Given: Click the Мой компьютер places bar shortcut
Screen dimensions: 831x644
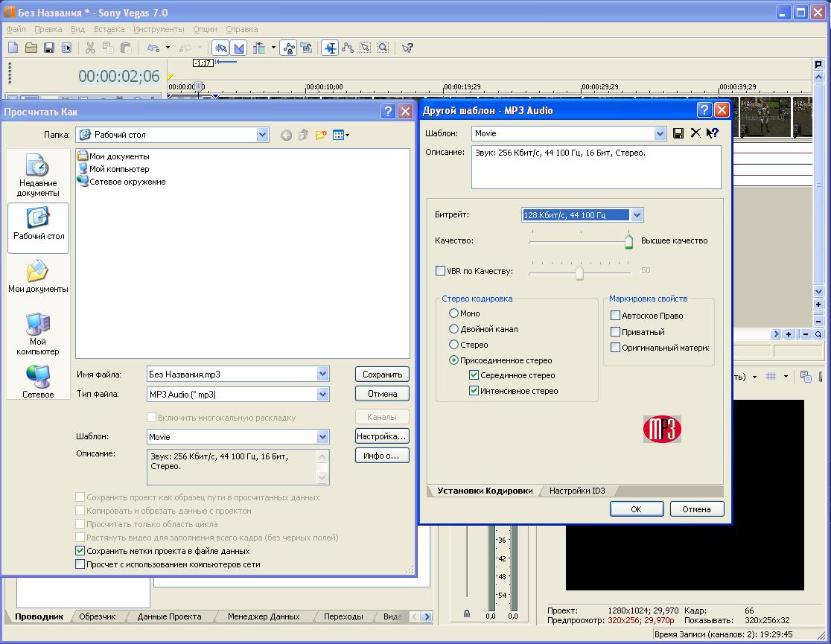Looking at the screenshot, I should (x=38, y=334).
